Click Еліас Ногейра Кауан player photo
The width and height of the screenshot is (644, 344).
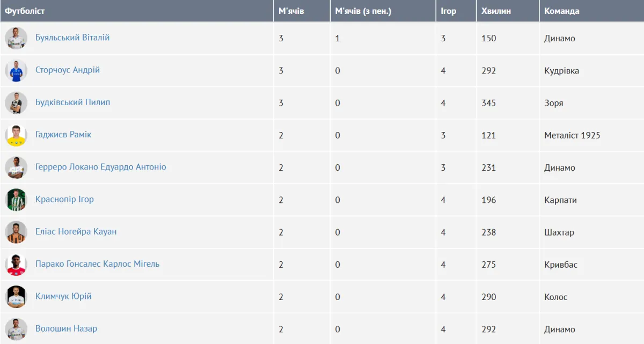click(16, 232)
